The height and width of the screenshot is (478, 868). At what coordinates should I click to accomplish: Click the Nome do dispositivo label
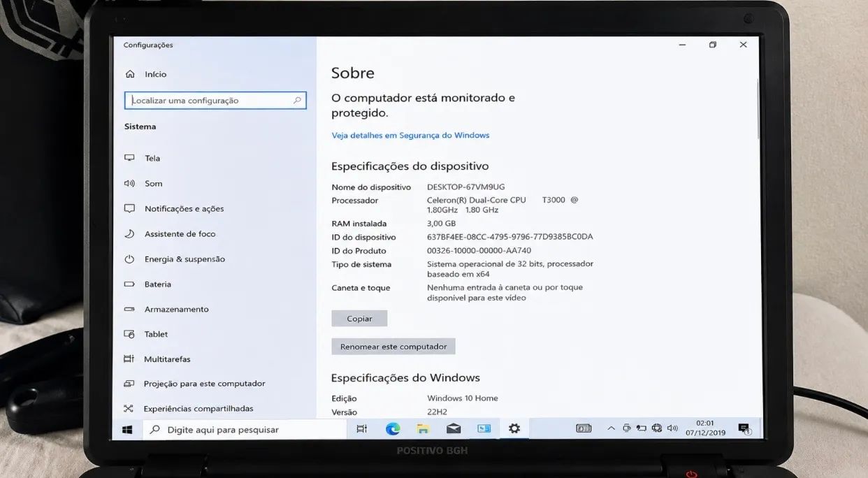pos(371,187)
